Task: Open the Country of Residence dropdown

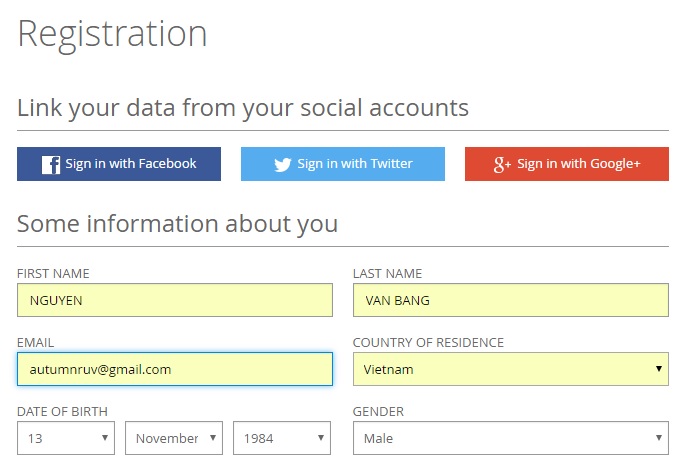Action: pos(511,369)
